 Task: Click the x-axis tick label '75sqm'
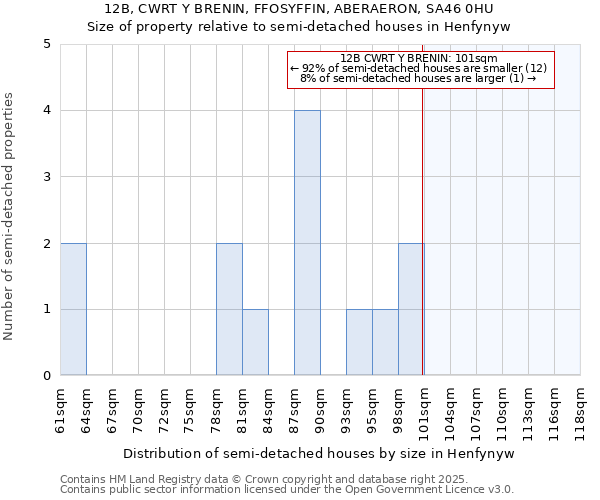point(191,411)
